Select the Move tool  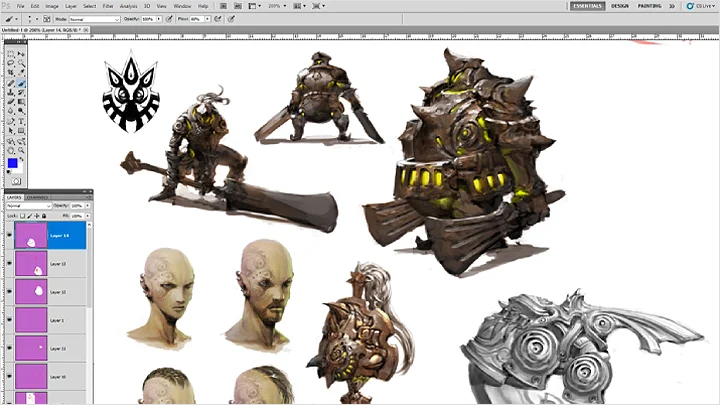pos(21,54)
